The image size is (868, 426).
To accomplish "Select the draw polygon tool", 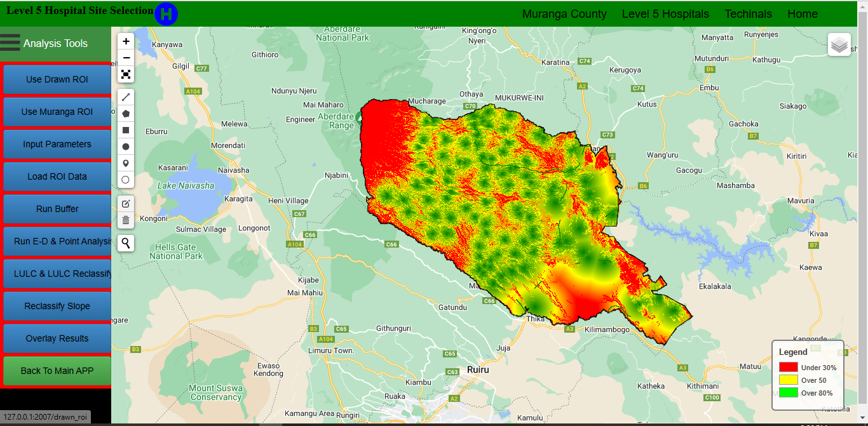I will tap(126, 114).
